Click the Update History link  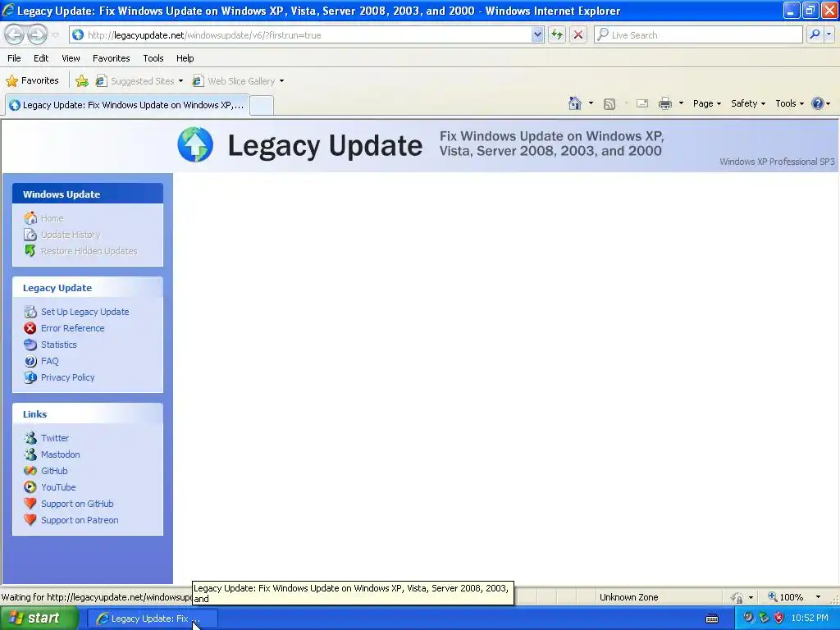point(71,235)
